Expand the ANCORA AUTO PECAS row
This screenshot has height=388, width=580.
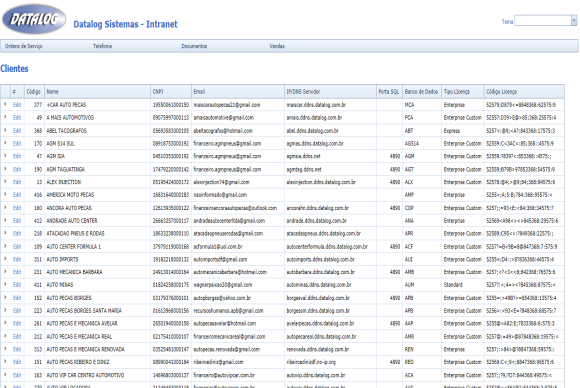click(5, 208)
